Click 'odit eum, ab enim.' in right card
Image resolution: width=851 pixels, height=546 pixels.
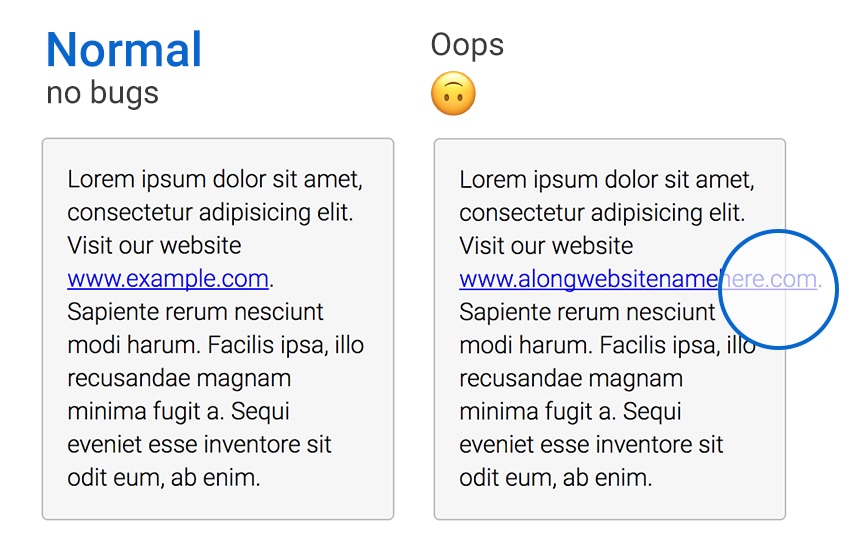[x=556, y=478]
